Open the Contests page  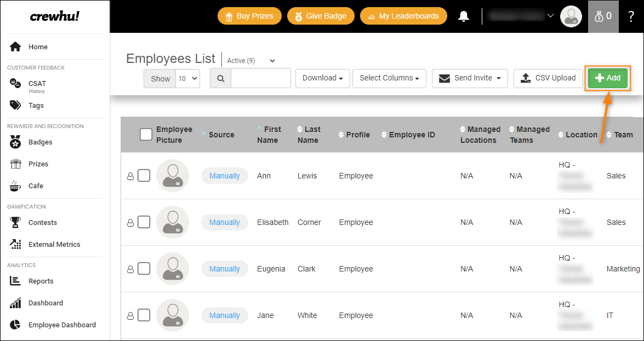[43, 222]
